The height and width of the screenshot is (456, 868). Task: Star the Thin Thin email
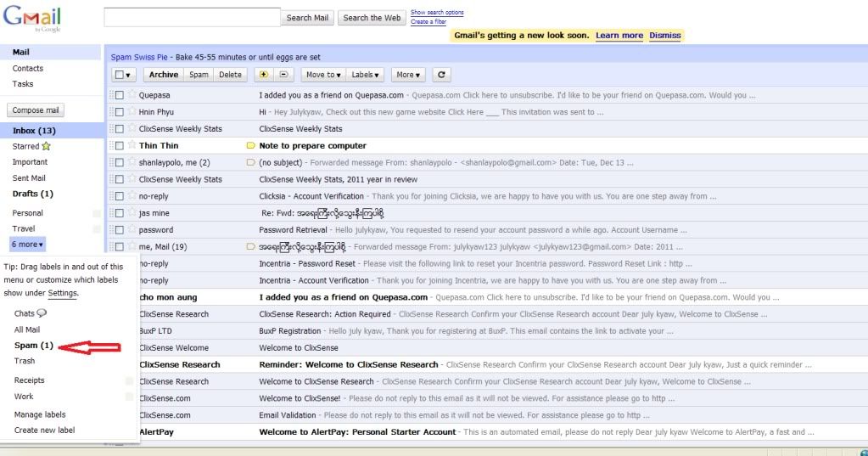(x=132, y=145)
